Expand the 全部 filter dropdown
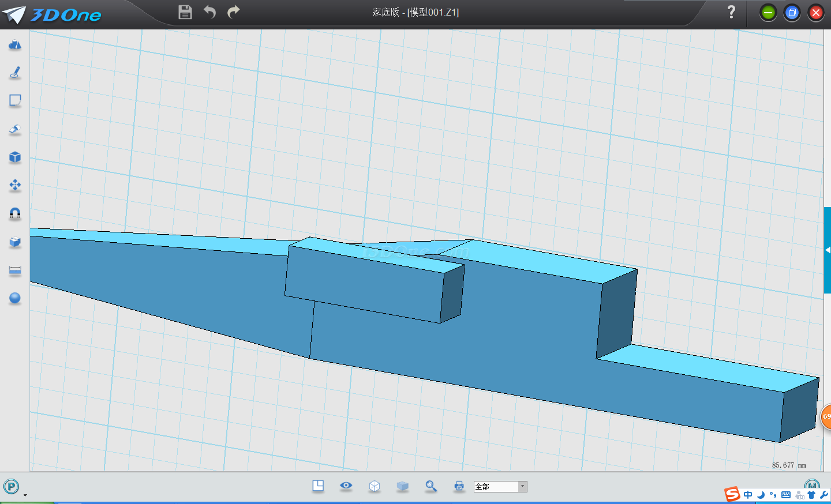Image resolution: width=831 pixels, height=504 pixels. click(x=523, y=486)
